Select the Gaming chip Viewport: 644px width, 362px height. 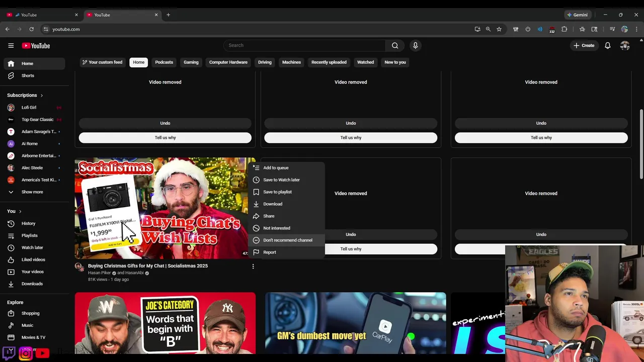(191, 62)
